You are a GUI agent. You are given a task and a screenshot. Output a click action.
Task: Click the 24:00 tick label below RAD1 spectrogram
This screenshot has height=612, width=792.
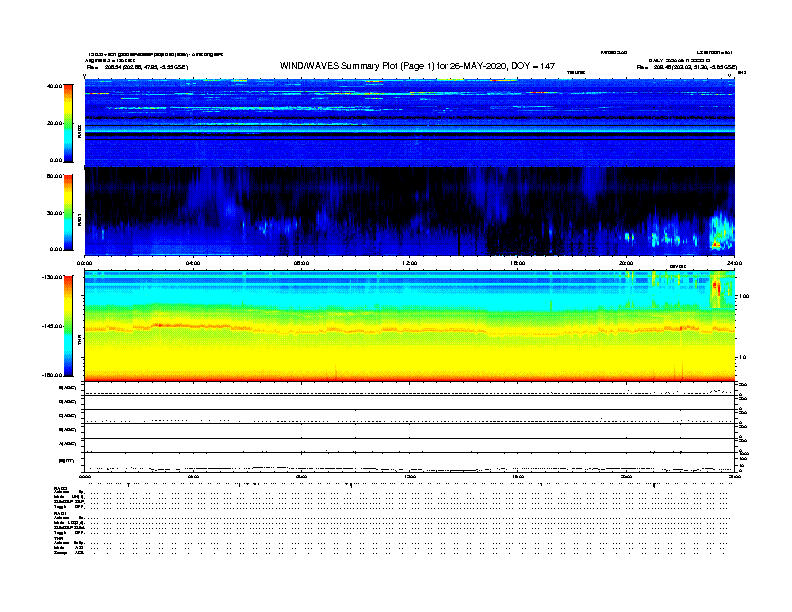click(x=734, y=263)
